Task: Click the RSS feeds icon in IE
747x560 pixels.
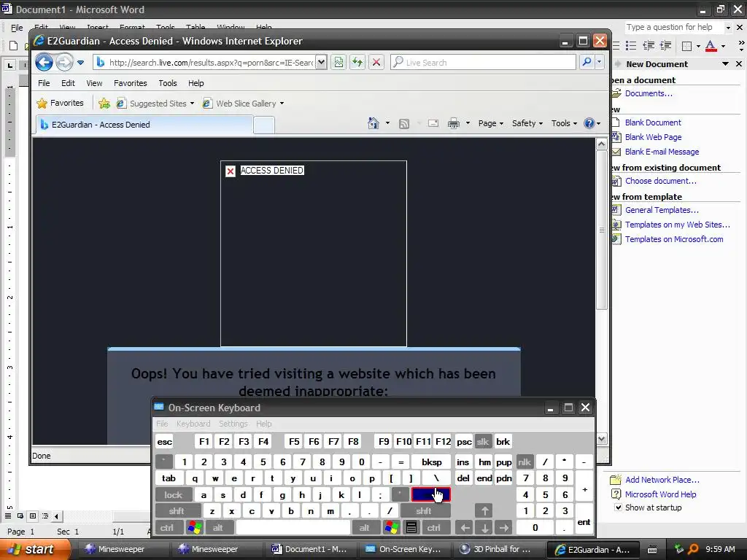Action: click(404, 124)
